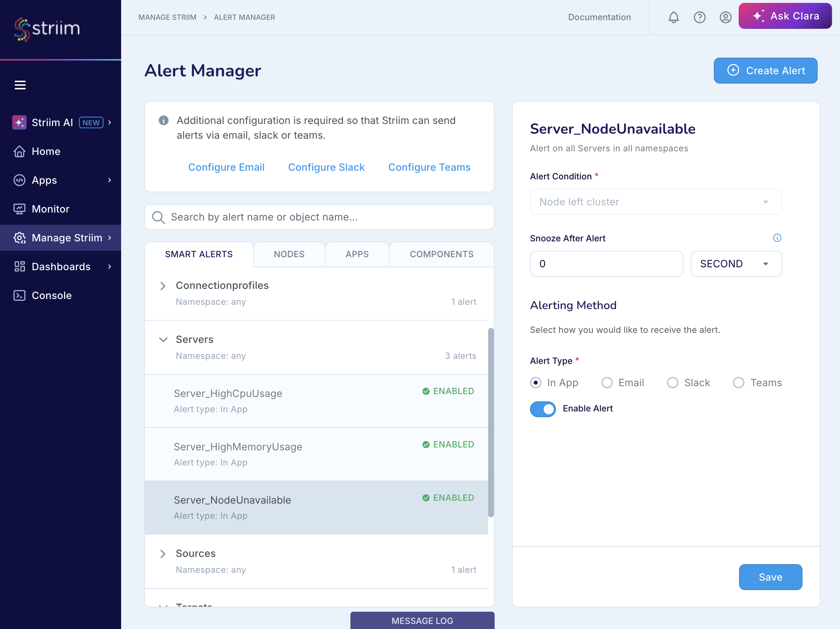Click the ENABLED status of Server_HighCpuUsage
840x629 pixels.
[448, 391]
